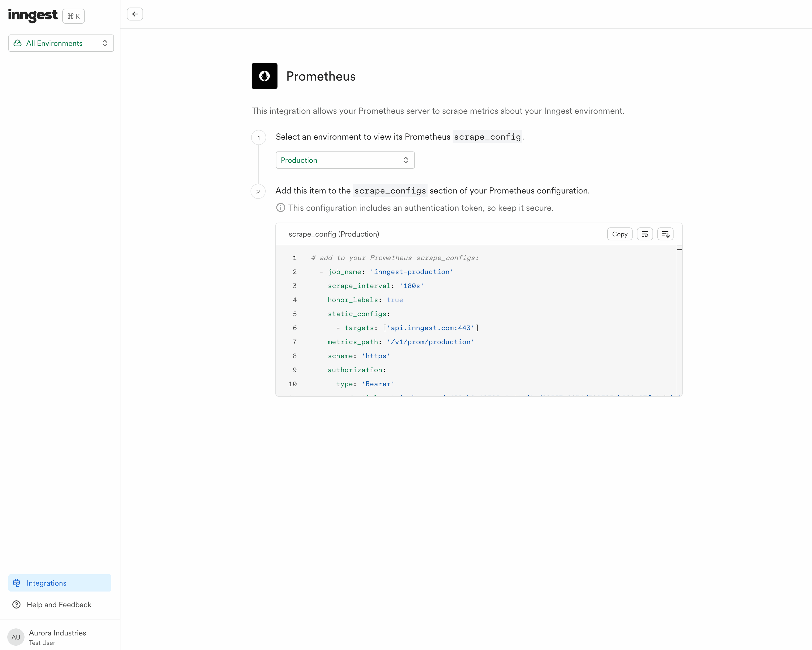Download the scrape_config snippet
812x650 pixels.
pyautogui.click(x=665, y=234)
